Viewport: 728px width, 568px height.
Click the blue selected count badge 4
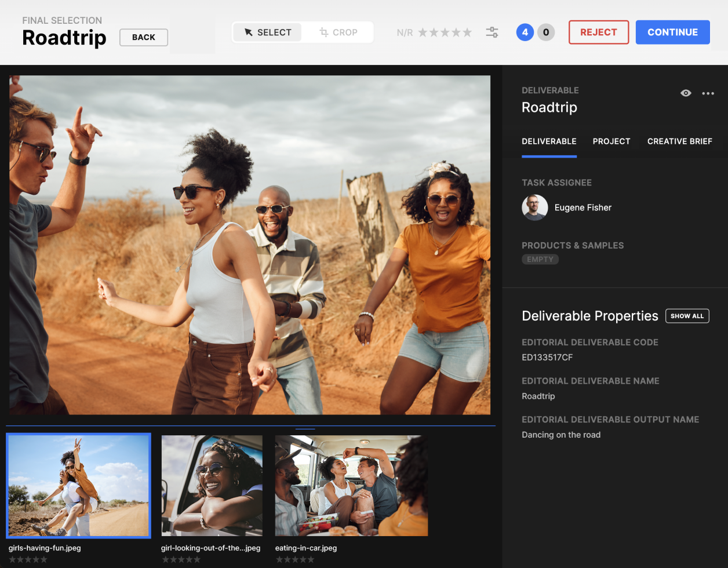tap(525, 32)
